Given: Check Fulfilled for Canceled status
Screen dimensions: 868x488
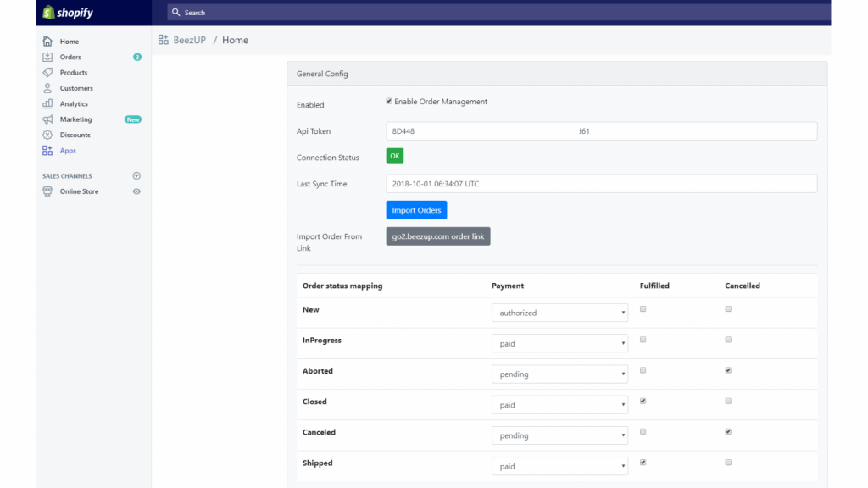Looking at the screenshot, I should 643,431.
